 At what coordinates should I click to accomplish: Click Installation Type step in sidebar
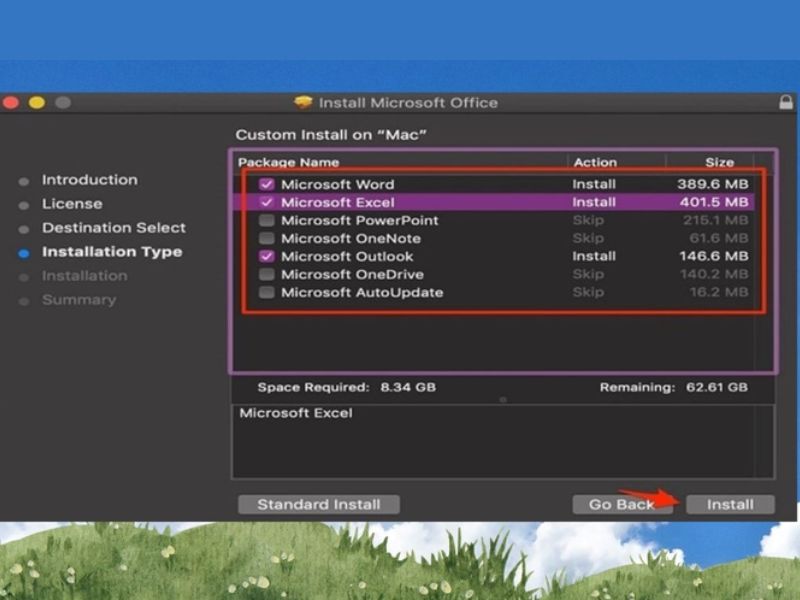point(112,252)
